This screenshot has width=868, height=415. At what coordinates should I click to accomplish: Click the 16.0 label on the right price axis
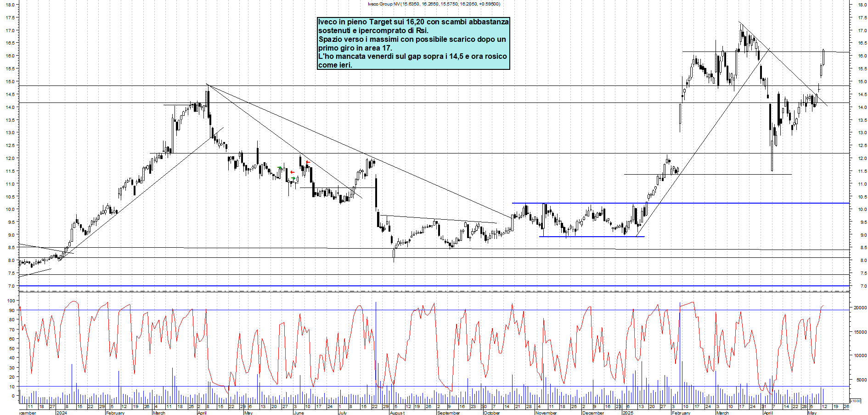[862, 56]
